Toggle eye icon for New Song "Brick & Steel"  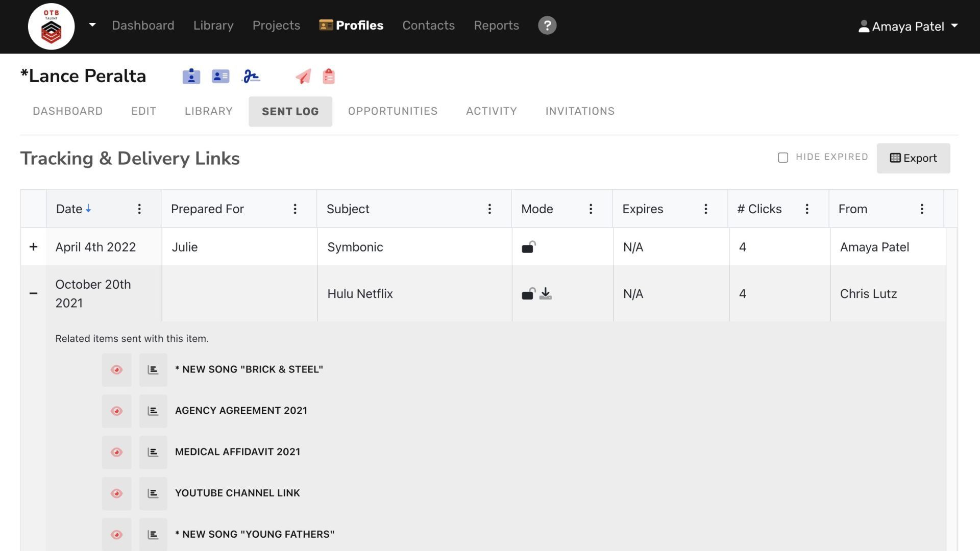pos(116,370)
